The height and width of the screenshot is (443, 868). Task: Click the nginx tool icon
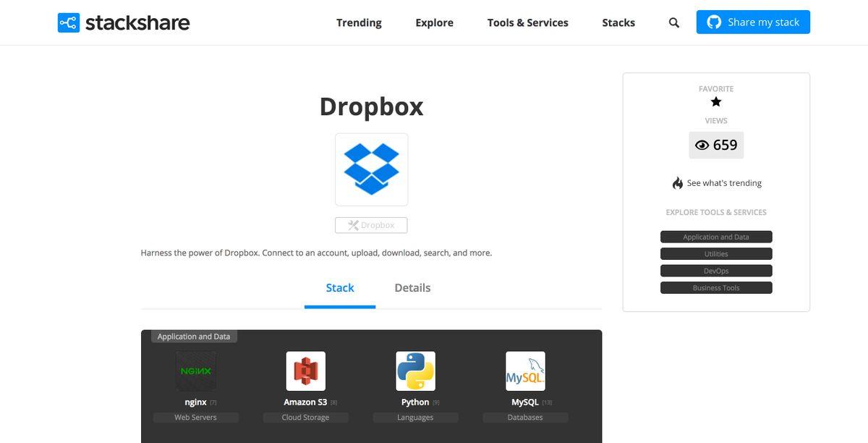(x=195, y=371)
